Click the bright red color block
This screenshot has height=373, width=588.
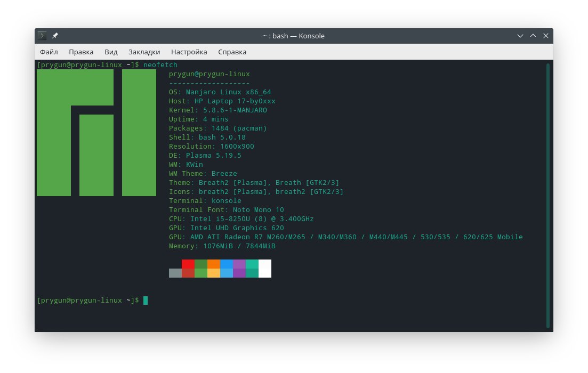pos(188,264)
